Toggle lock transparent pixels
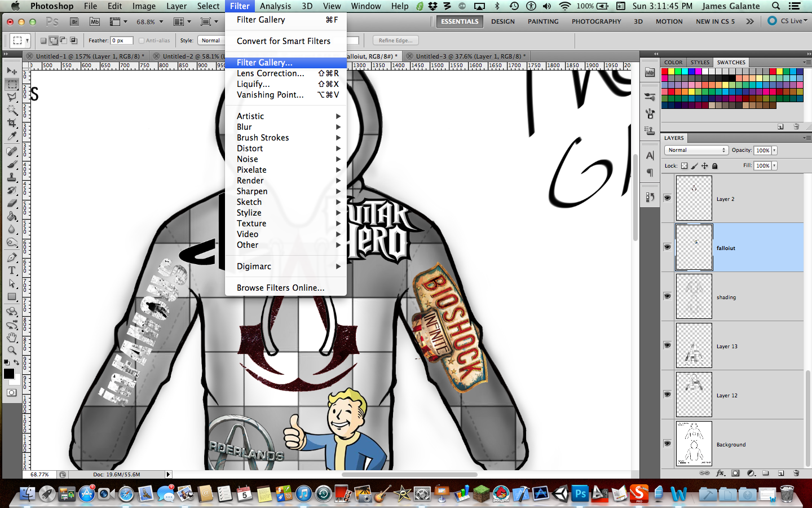This screenshot has height=508, width=812. point(684,166)
